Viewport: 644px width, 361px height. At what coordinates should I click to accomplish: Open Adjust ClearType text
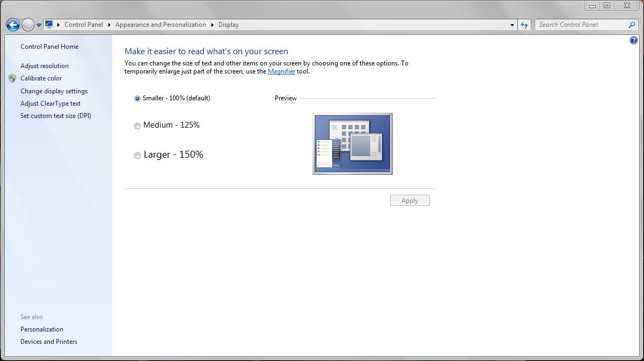(x=50, y=104)
